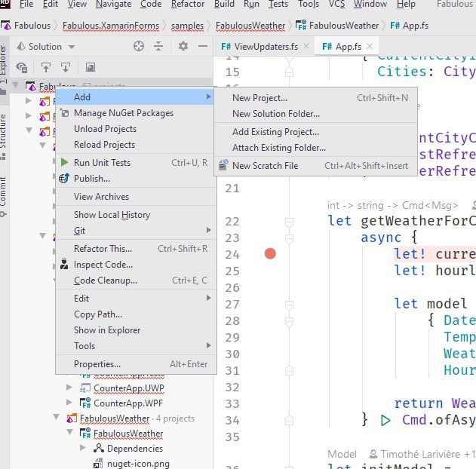Screen dimensions: 476x469
Task: Hide the Solution panel with the minus icon
Action: [x=202, y=46]
